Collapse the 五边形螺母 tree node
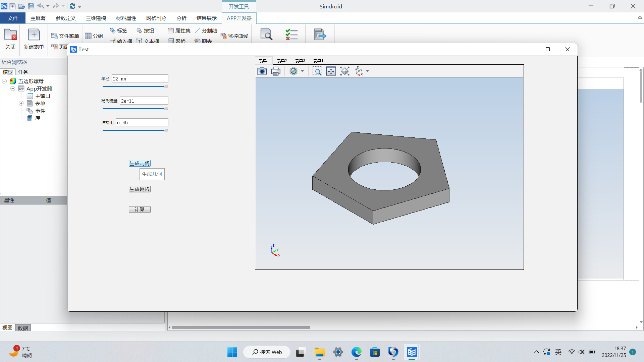The image size is (644, 362). [4, 81]
